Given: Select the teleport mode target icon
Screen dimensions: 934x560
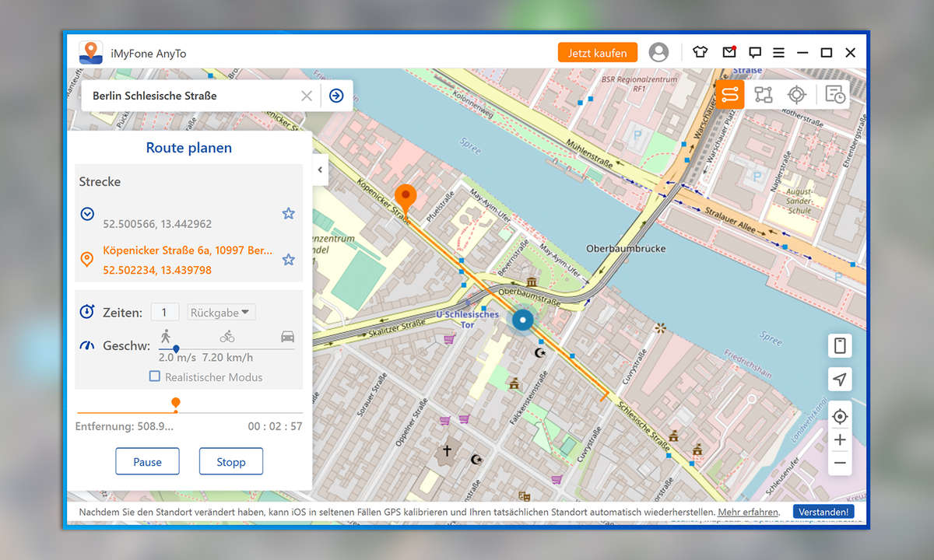Looking at the screenshot, I should point(796,95).
